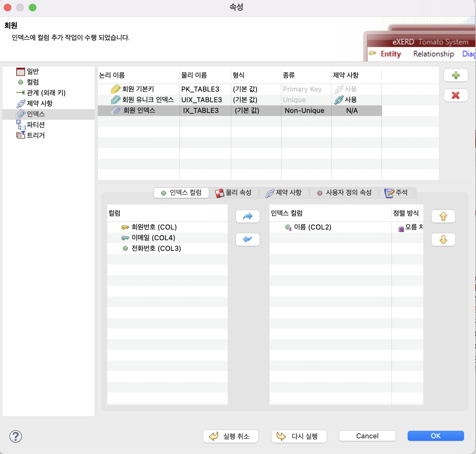The width and height of the screenshot is (476, 454).
Task: Click the 제약 사항 table column header
Action: 357,75
